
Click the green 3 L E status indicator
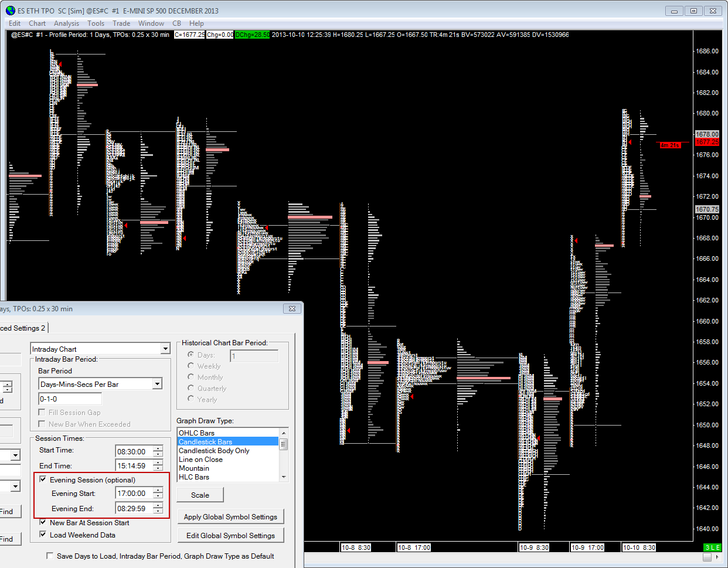pos(712,547)
